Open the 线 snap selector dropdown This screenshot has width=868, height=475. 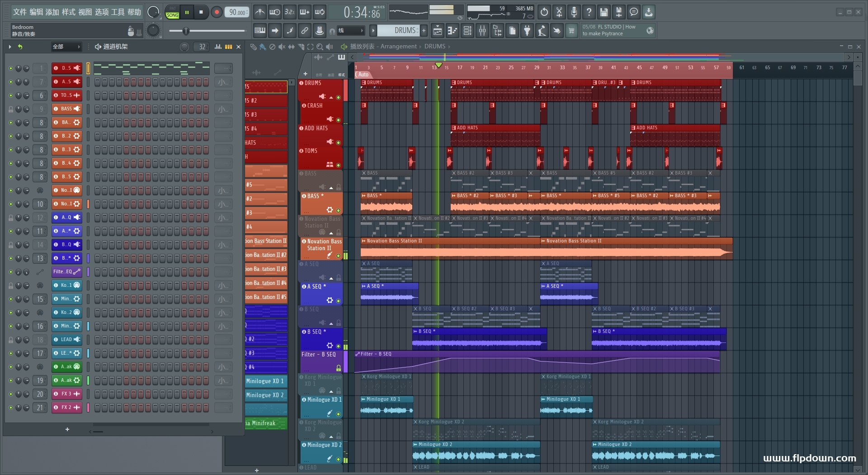(351, 31)
